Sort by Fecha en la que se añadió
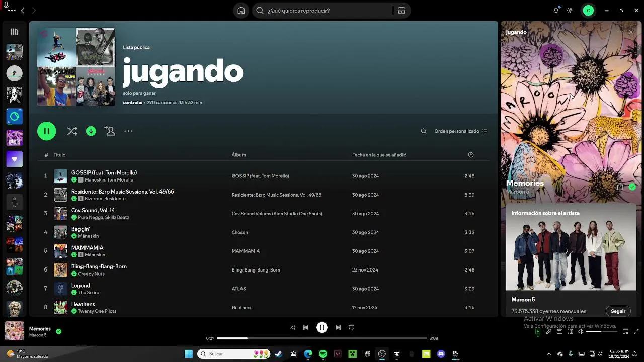 pyautogui.click(x=379, y=155)
